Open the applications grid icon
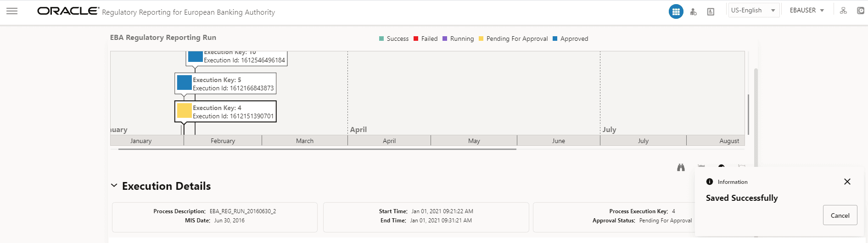The height and width of the screenshot is (243, 868). pyautogui.click(x=676, y=11)
